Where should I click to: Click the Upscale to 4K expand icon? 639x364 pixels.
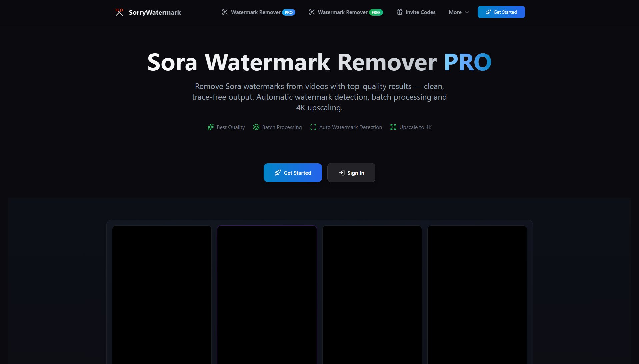click(x=393, y=127)
